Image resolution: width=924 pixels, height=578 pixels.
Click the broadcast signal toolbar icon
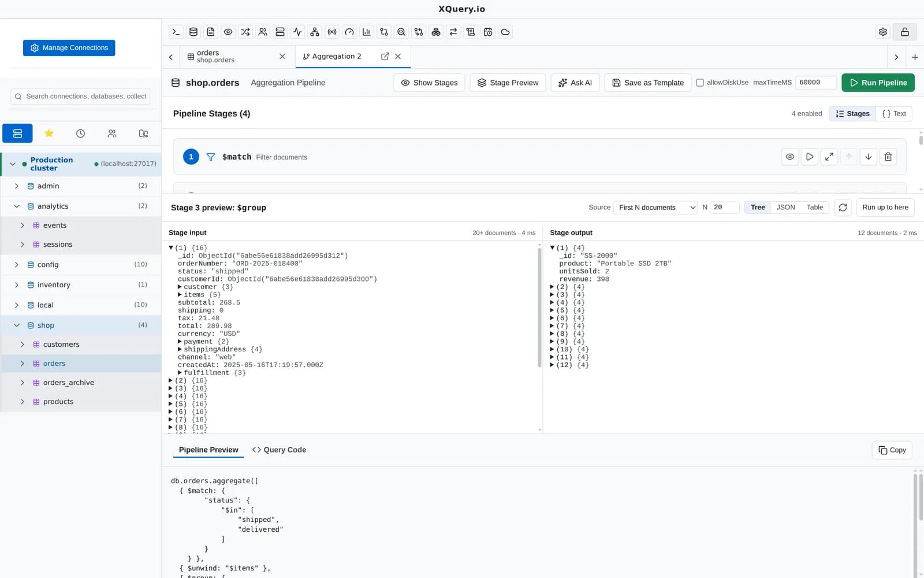[x=332, y=32]
